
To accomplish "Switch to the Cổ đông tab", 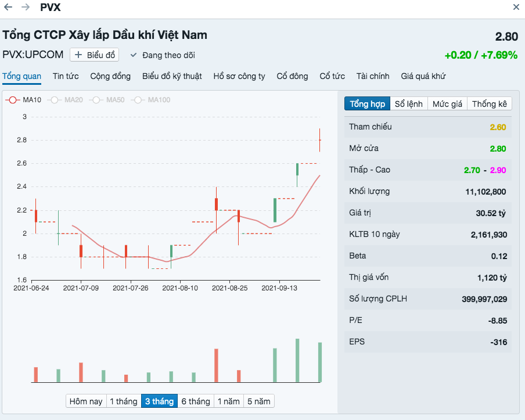I will [x=292, y=76].
